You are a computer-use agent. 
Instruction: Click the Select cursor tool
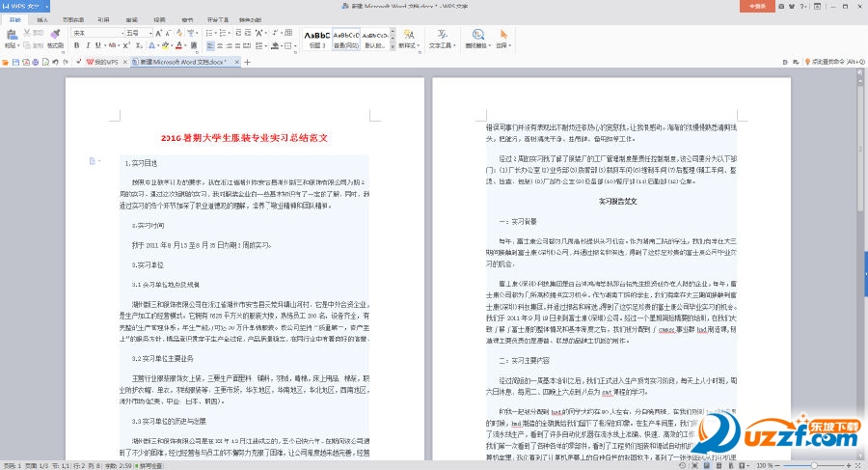coord(503,39)
